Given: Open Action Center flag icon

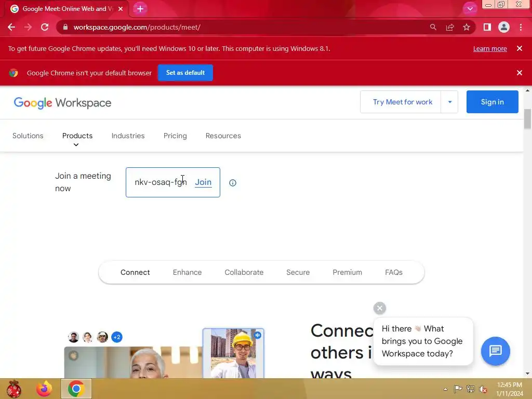Looking at the screenshot, I should pos(458,389).
